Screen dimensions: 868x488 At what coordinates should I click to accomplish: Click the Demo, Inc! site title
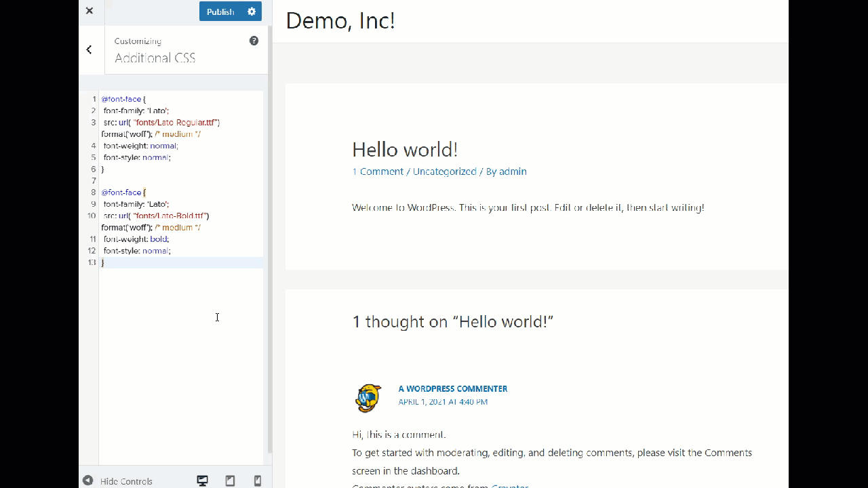340,20
